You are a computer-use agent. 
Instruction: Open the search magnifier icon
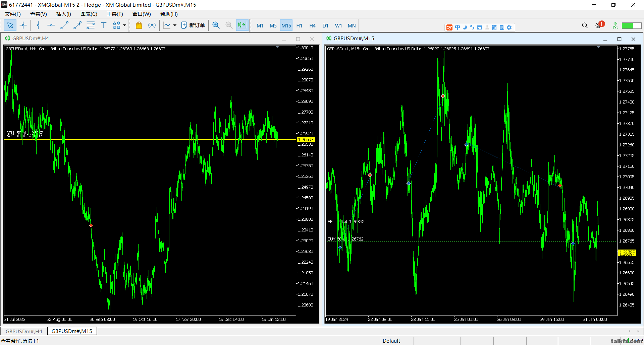[585, 25]
